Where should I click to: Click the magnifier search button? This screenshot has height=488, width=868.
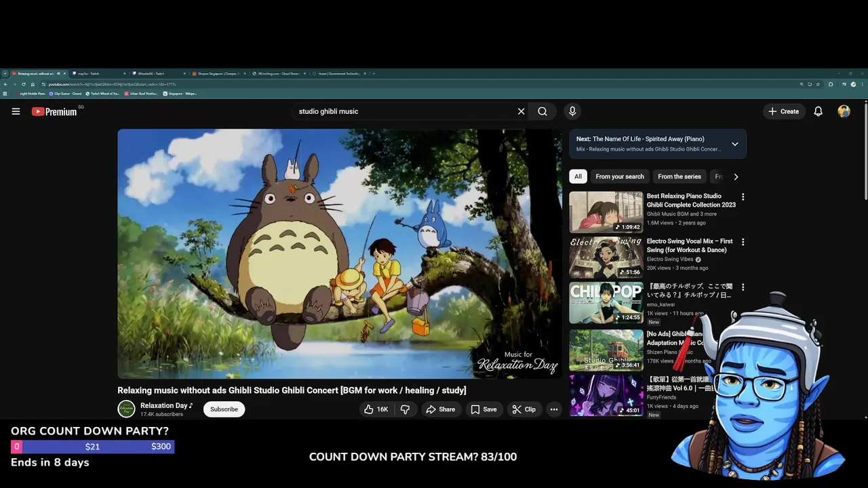pyautogui.click(x=542, y=111)
